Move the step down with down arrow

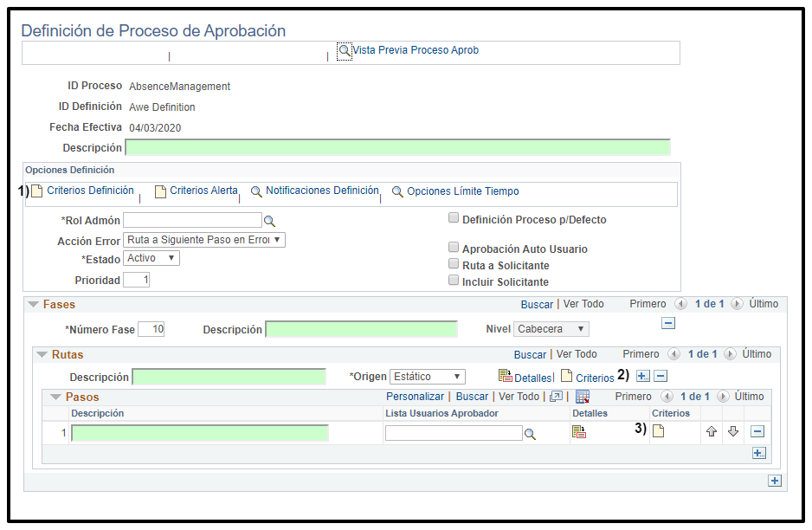[x=732, y=431]
